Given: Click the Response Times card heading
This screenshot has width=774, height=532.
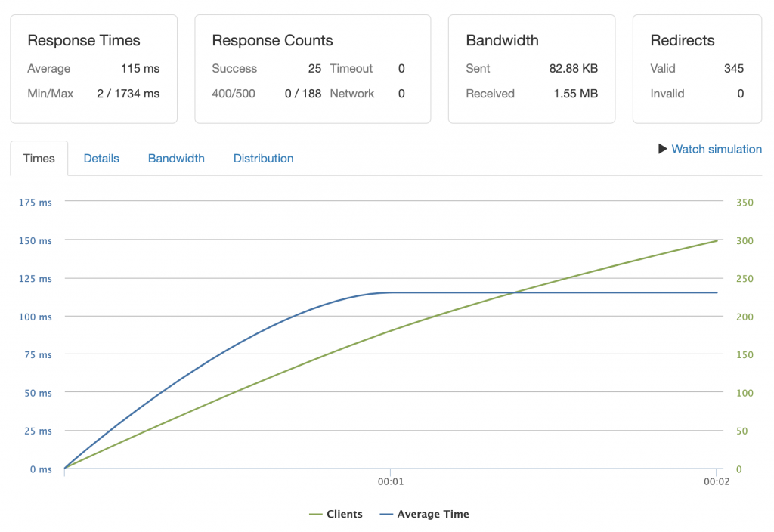Looking at the screenshot, I should coord(84,40).
